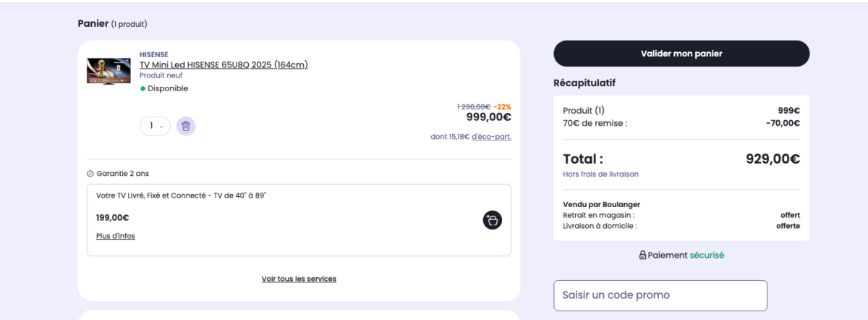868x320 pixels.
Task: Focus the Saisir un code promo field
Action: point(660,295)
